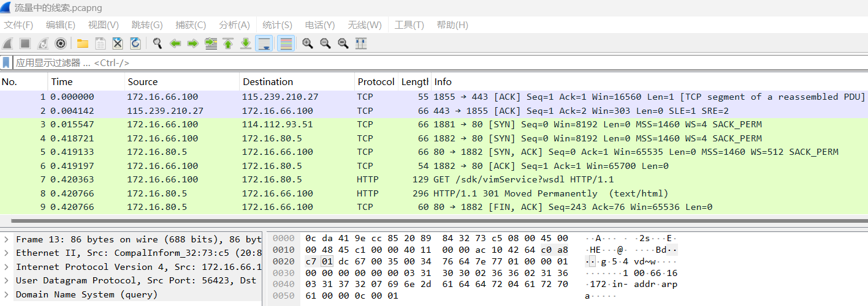The width and height of the screenshot is (868, 306).
Task: Expand Ethernet II tree node
Action: click(x=6, y=253)
